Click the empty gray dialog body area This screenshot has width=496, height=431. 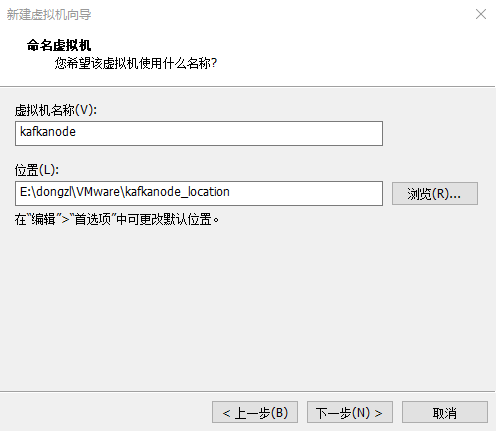248,307
